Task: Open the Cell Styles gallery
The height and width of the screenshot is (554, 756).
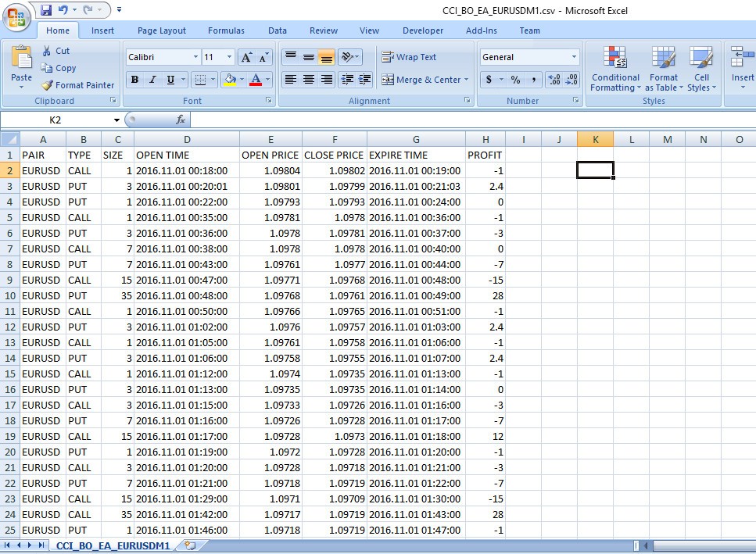Action: (701, 69)
